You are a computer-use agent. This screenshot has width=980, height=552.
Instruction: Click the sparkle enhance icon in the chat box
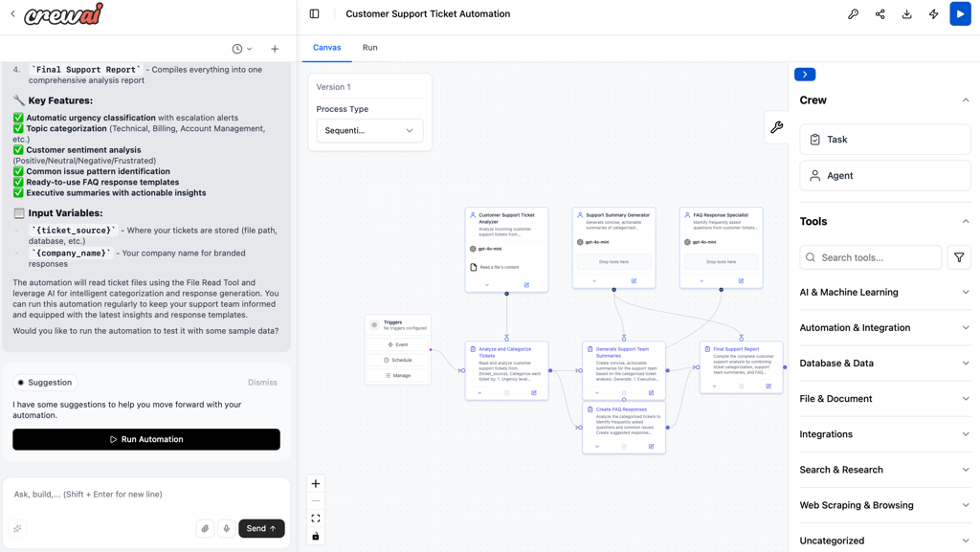(x=17, y=528)
